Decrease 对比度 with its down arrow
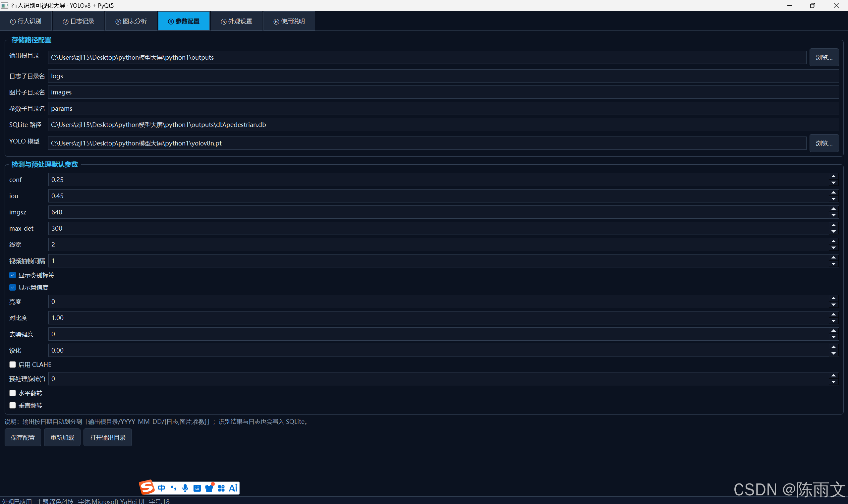The width and height of the screenshot is (848, 504). click(833, 321)
